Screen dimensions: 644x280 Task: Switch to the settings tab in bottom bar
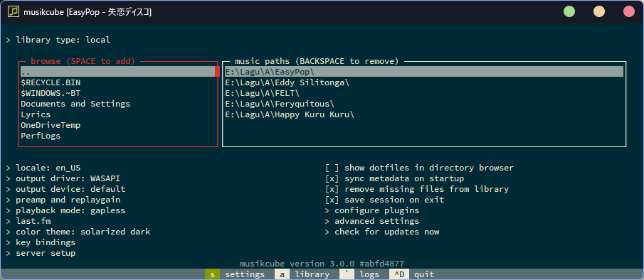click(x=238, y=274)
